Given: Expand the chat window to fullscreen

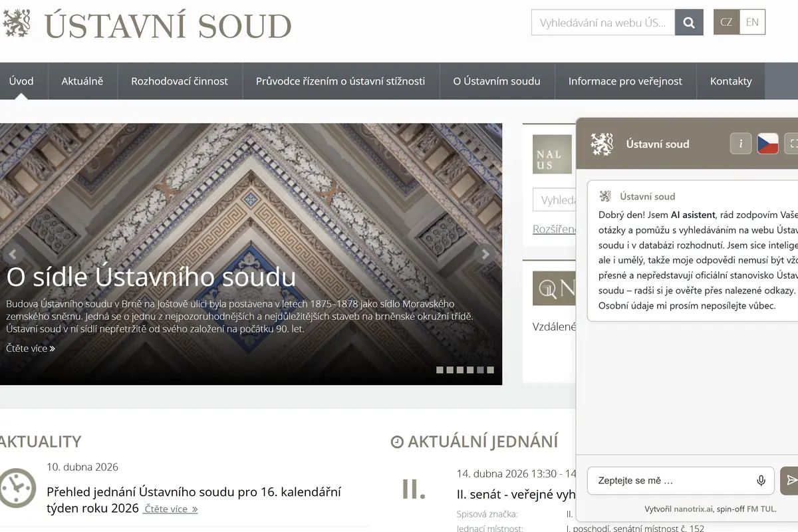Looking at the screenshot, I should pos(791,143).
